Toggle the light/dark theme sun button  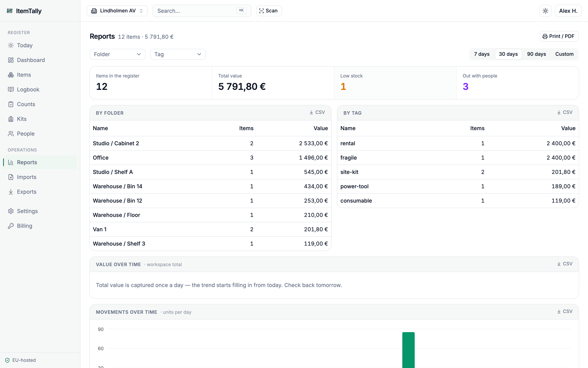(x=545, y=11)
